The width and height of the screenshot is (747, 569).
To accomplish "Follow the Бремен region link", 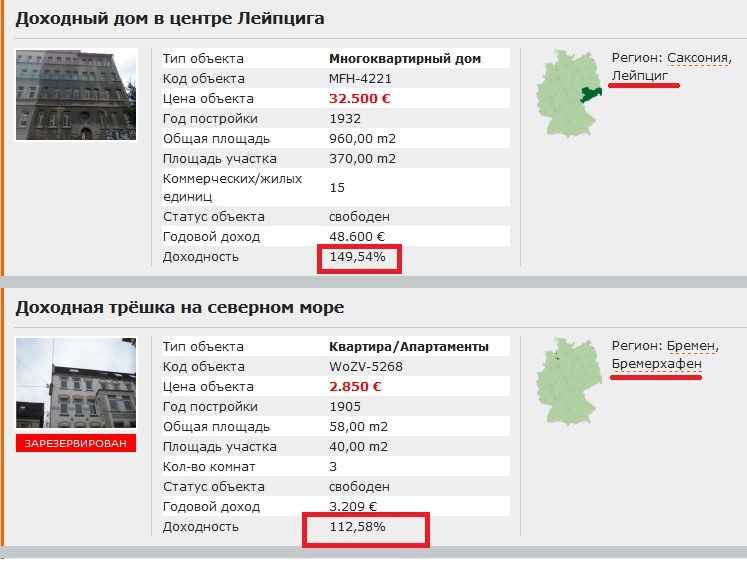I will [x=691, y=346].
